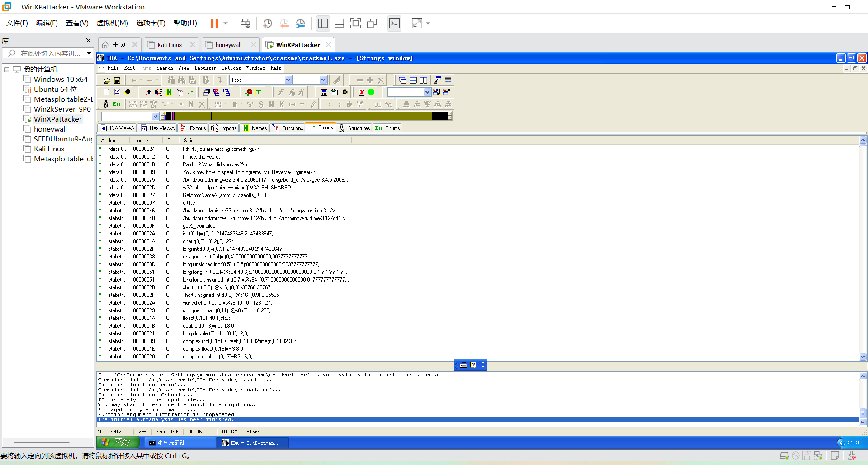Open VMware 虚拟机(M) menu
868x465 pixels.
(x=112, y=23)
